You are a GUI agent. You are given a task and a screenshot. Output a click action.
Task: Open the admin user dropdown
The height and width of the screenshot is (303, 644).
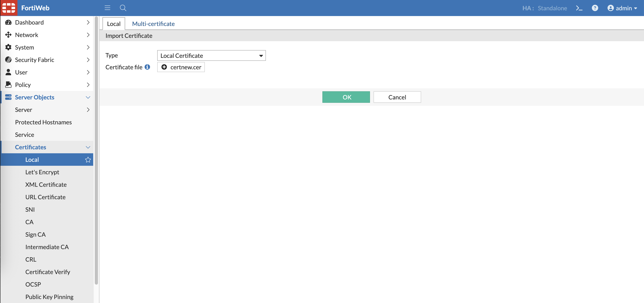tap(623, 8)
